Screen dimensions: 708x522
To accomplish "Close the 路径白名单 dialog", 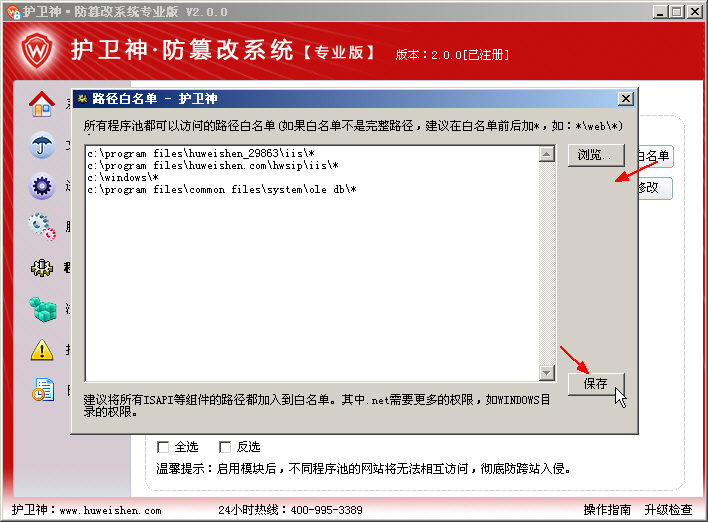I will point(626,99).
